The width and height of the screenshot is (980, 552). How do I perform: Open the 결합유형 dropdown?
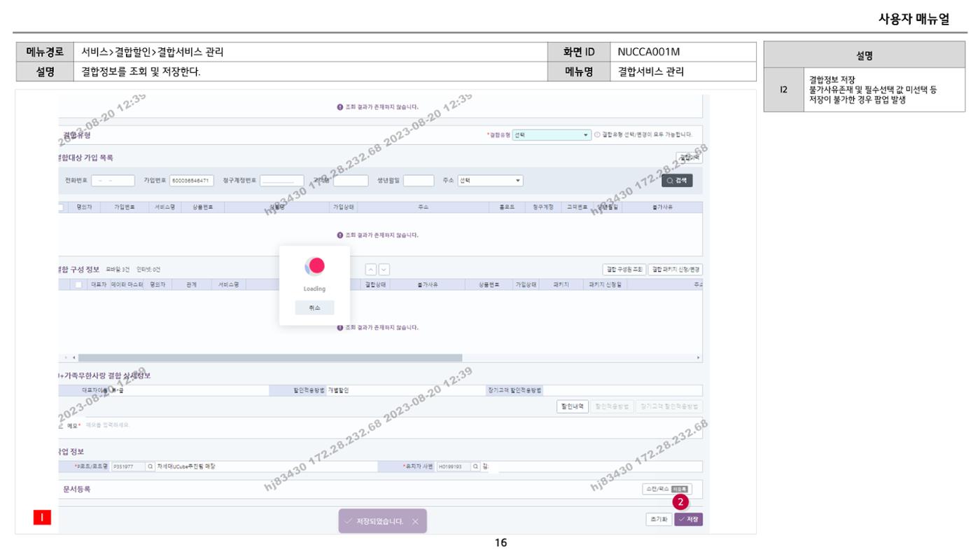coord(552,135)
